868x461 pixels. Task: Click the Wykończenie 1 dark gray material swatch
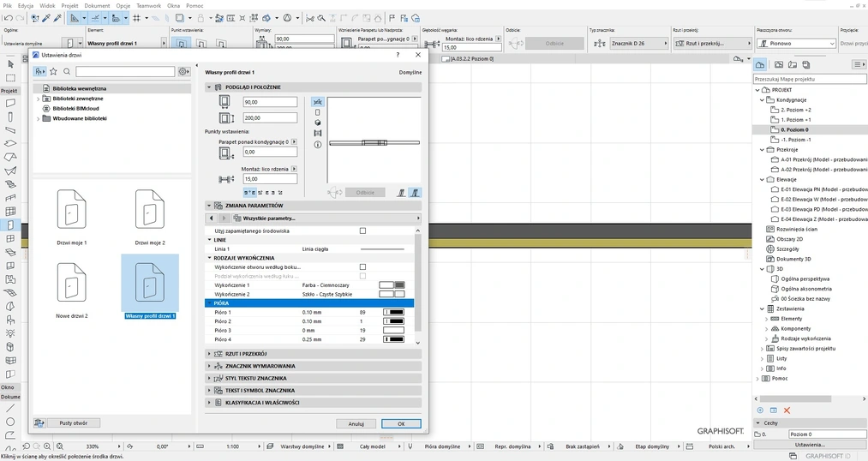[399, 285]
